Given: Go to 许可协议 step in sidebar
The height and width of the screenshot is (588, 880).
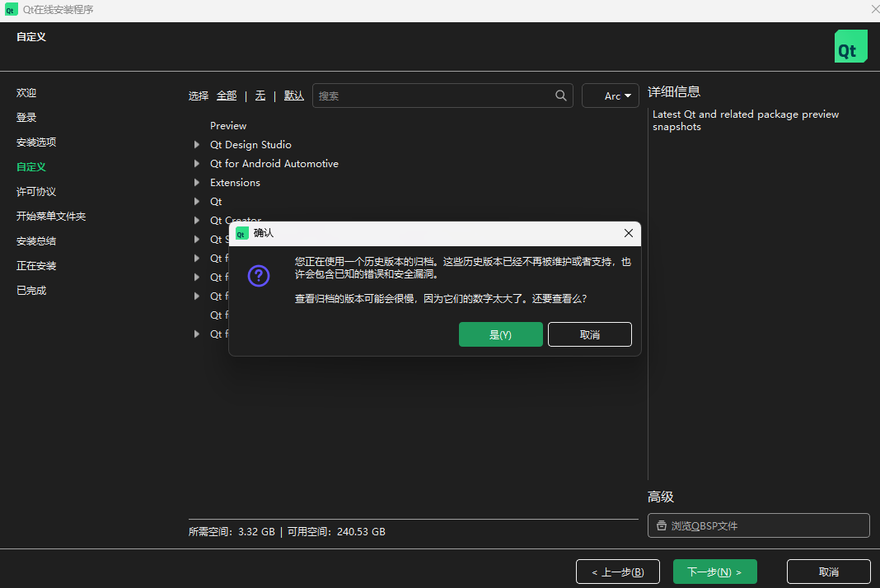Looking at the screenshot, I should (x=36, y=192).
